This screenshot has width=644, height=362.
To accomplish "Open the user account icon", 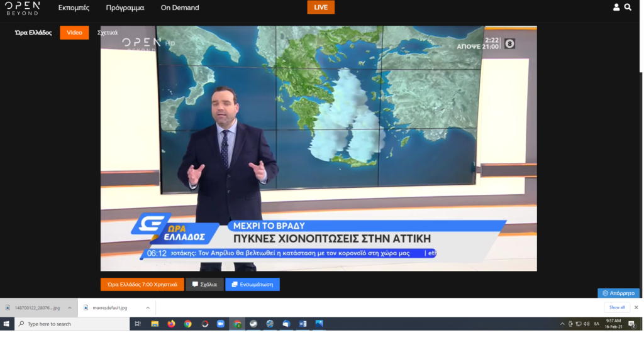I will (x=616, y=8).
